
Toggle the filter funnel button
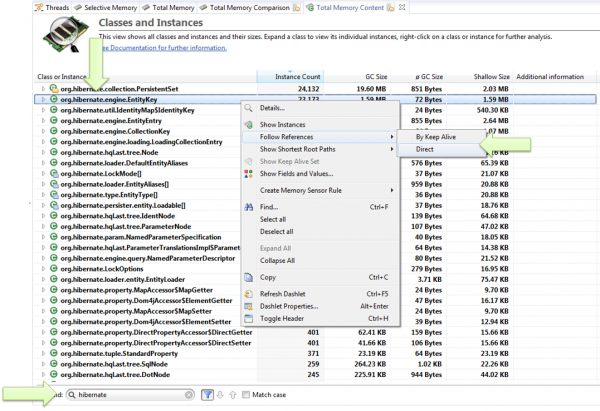[x=207, y=395]
